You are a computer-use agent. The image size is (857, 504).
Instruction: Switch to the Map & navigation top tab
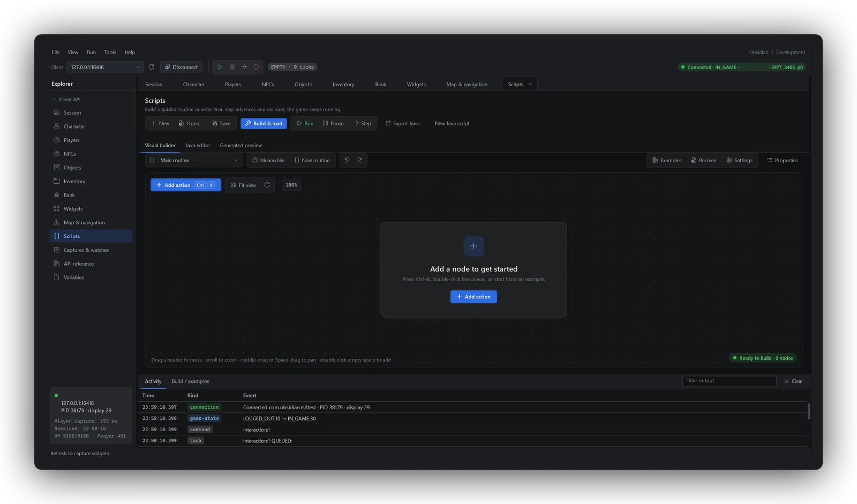(467, 84)
